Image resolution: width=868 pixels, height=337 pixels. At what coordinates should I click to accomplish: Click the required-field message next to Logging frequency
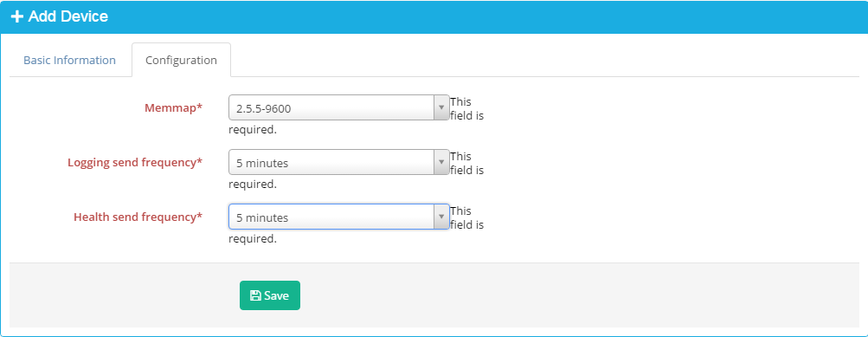(x=356, y=170)
